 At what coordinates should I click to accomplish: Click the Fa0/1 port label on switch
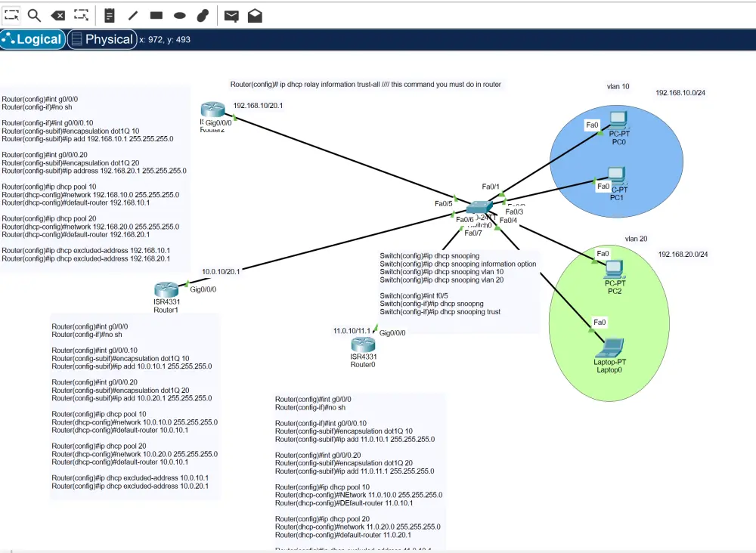tap(491, 187)
